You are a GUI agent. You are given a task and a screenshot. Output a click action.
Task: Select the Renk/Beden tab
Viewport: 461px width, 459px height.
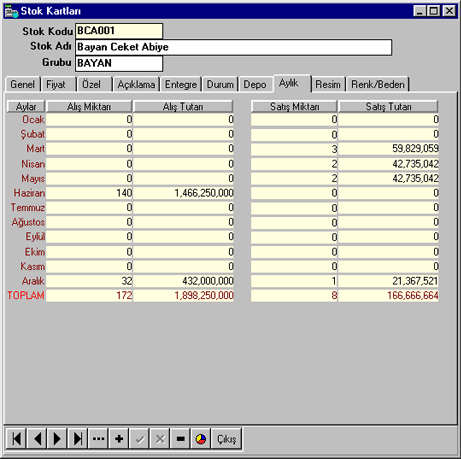378,84
